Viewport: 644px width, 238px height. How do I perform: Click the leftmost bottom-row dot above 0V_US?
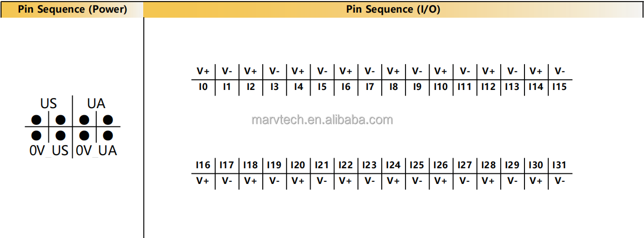click(36, 135)
